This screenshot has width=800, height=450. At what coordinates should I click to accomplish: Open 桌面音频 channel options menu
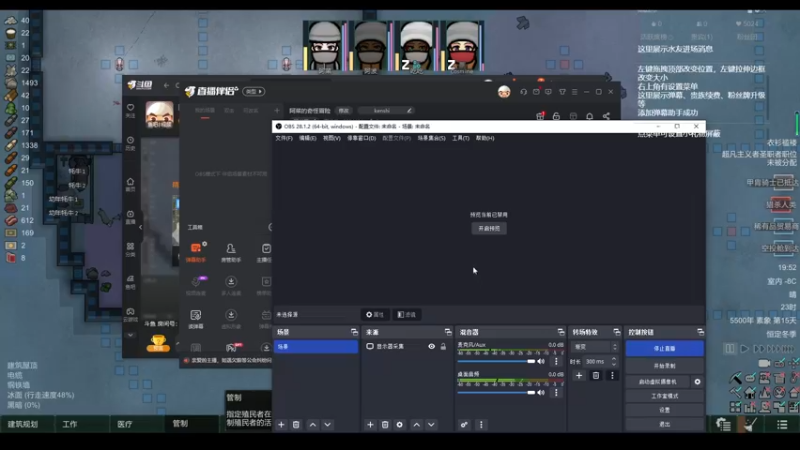pos(556,392)
